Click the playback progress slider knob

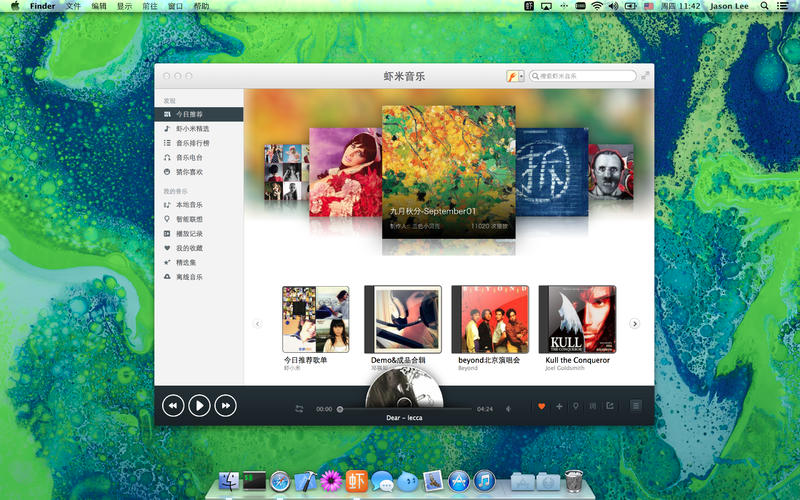pyautogui.click(x=340, y=409)
